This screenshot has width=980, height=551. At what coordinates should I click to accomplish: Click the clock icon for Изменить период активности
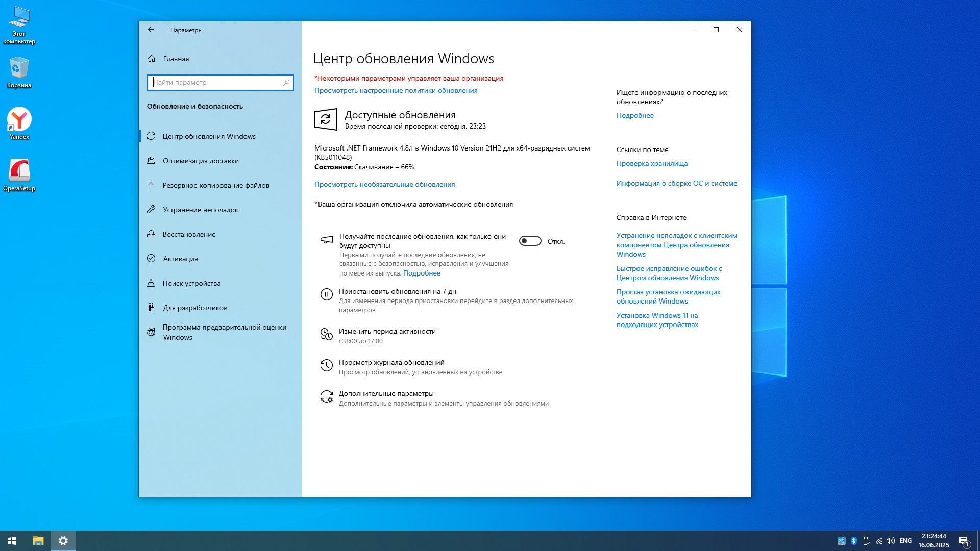(326, 334)
